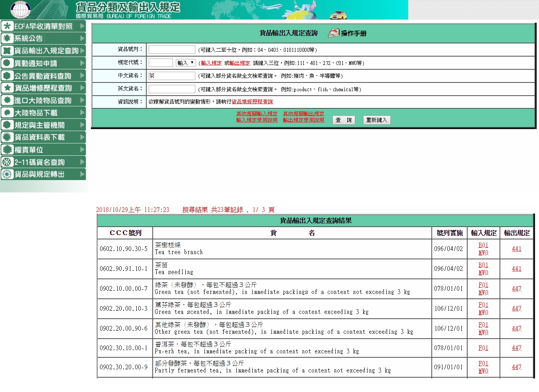Click the Bureau of Foreign Trade logo
Viewport: 539px width, 392px height.
coord(20,10)
